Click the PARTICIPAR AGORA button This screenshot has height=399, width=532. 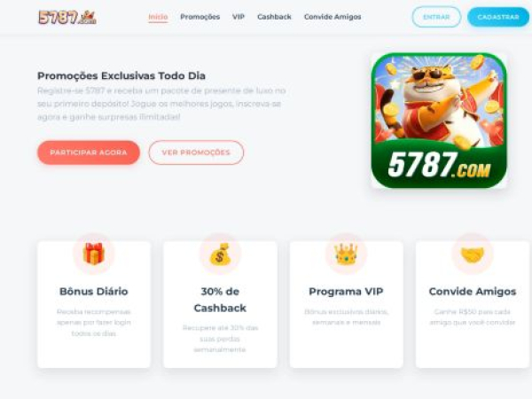click(89, 153)
